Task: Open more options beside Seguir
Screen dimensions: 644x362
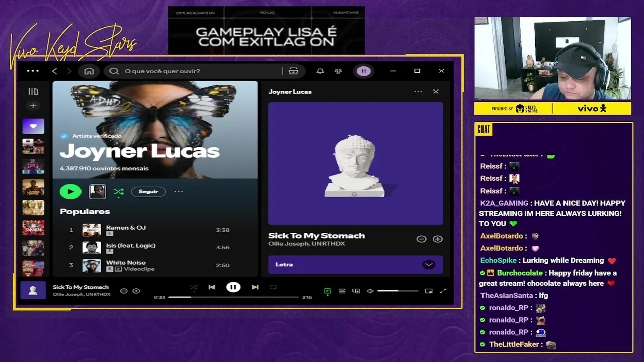Action: [178, 191]
